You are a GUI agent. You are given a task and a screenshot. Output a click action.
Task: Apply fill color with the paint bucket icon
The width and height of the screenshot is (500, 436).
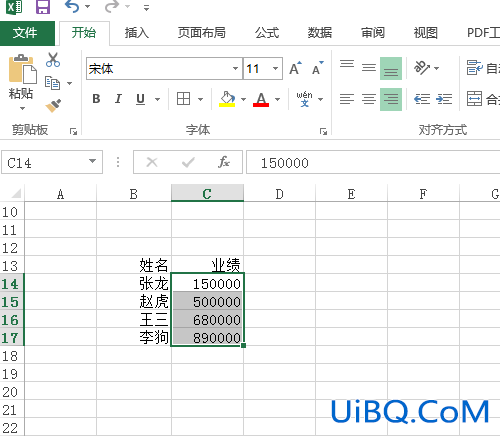pyautogui.click(x=227, y=99)
